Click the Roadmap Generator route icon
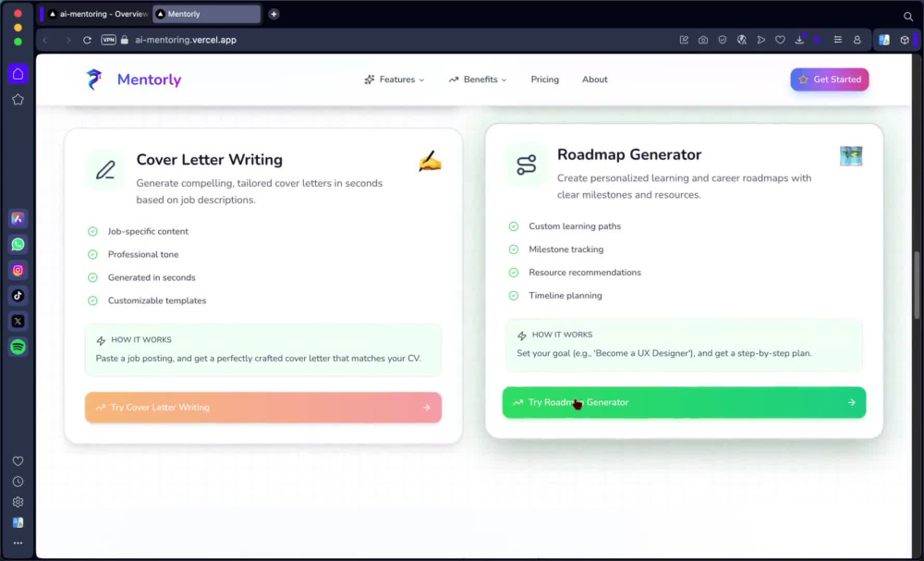924x561 pixels. click(527, 165)
